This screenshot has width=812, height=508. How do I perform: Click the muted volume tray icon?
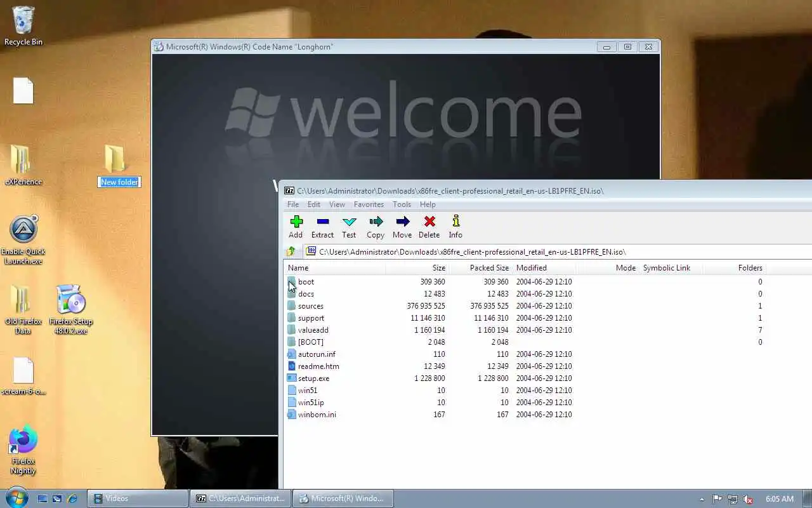tap(748, 499)
